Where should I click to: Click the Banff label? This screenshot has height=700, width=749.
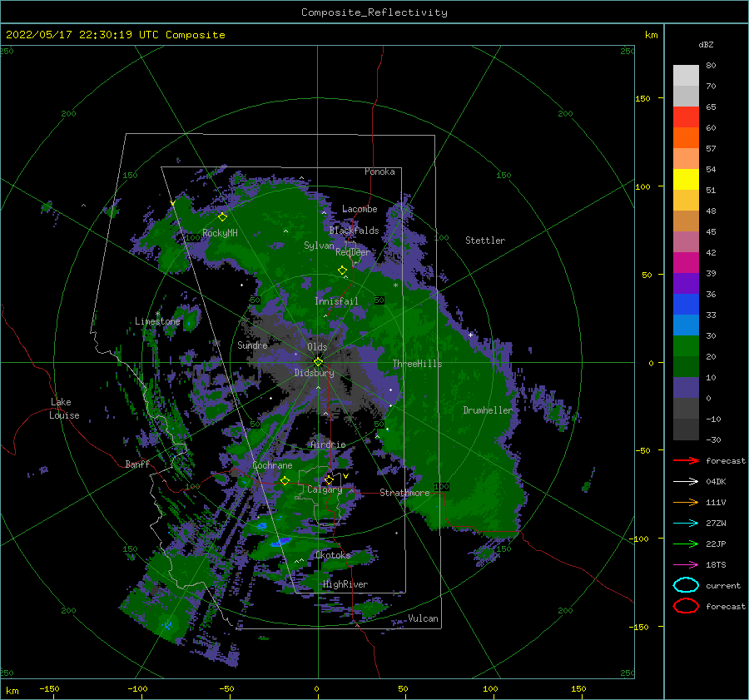click(137, 464)
